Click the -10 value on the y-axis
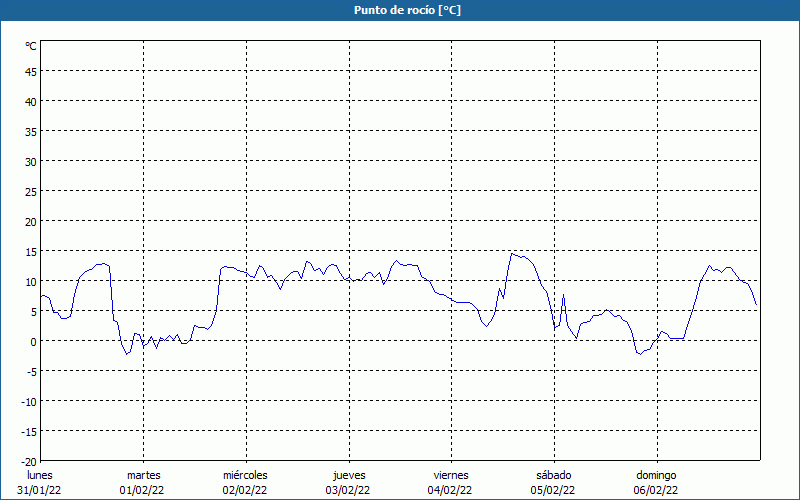 pyautogui.click(x=29, y=401)
